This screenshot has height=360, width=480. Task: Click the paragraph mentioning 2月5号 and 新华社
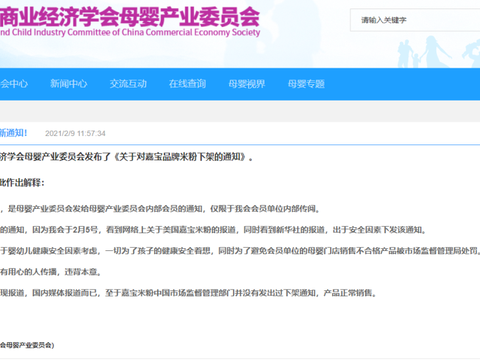[x=213, y=230]
